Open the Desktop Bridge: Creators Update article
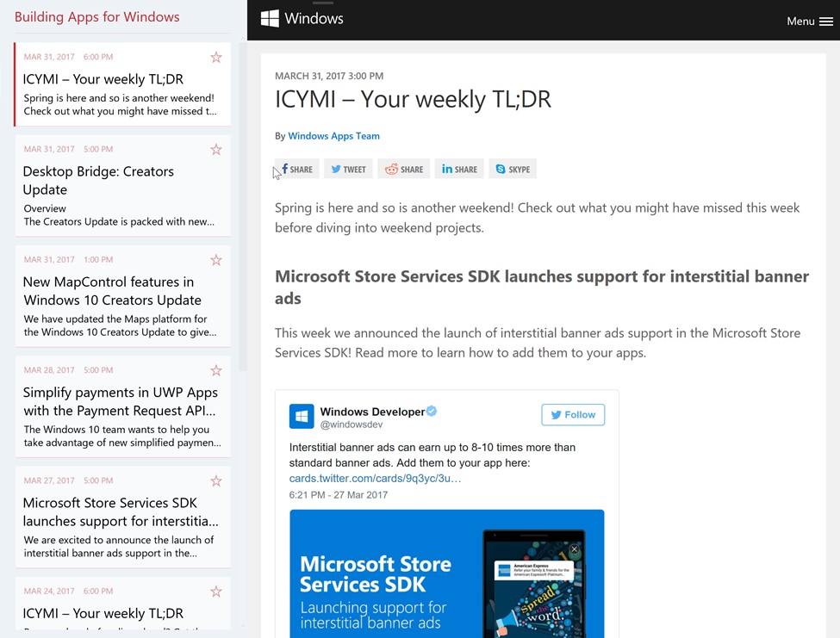 tap(123, 186)
